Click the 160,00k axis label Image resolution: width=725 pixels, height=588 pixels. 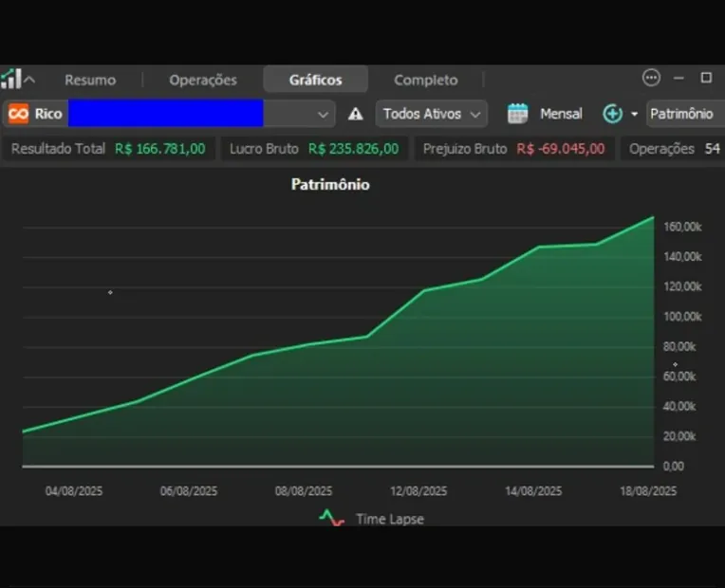(x=682, y=227)
